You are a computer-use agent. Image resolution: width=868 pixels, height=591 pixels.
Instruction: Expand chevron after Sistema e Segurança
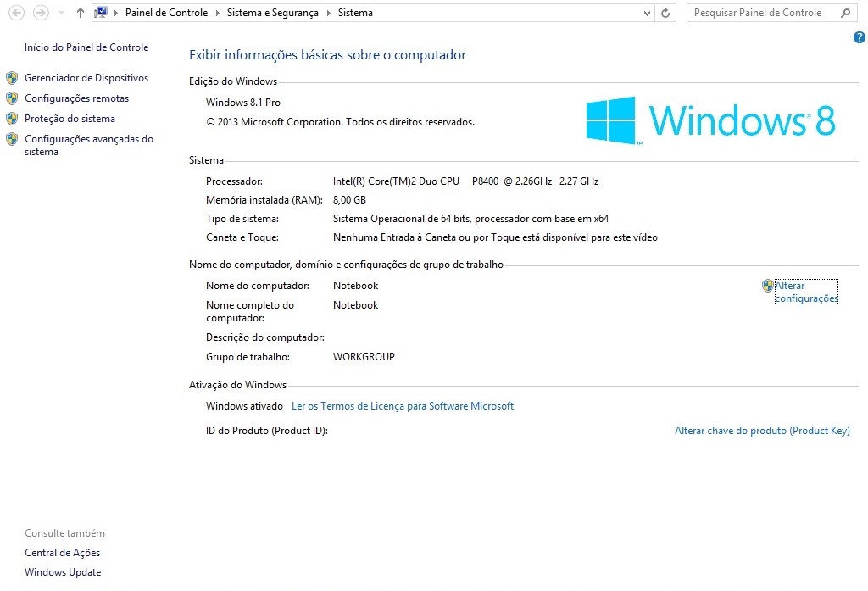328,13
